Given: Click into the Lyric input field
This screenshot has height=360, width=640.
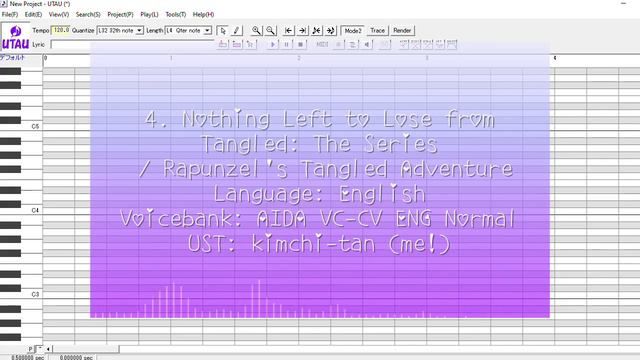Looking at the screenshot, I should 133,44.
